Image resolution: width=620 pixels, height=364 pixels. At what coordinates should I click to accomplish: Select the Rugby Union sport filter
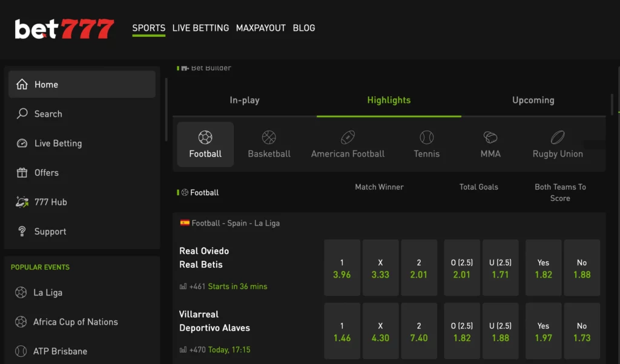(x=558, y=144)
